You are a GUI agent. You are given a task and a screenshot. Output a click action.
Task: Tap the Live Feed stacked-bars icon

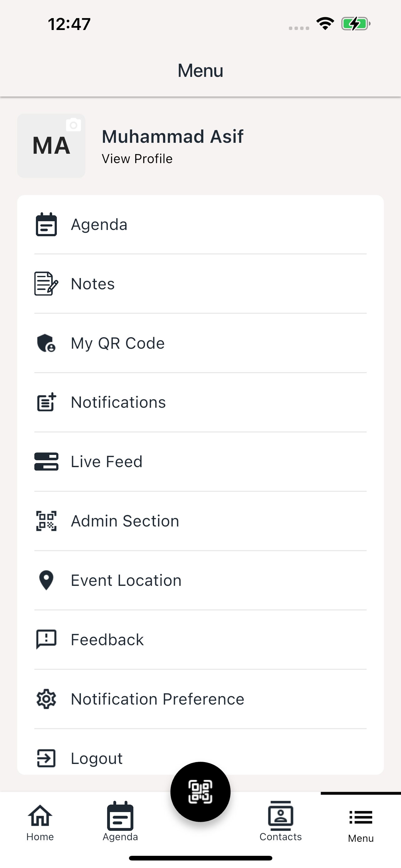click(x=47, y=461)
